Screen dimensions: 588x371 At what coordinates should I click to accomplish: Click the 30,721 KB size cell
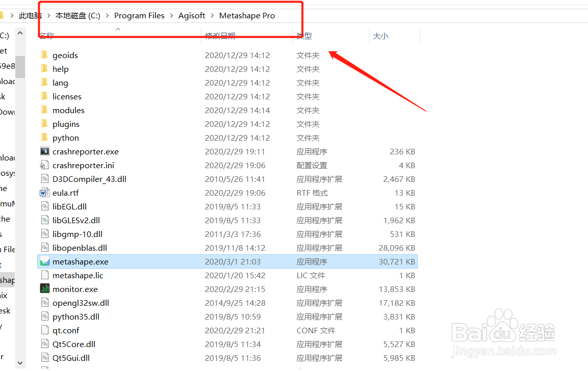click(x=397, y=262)
